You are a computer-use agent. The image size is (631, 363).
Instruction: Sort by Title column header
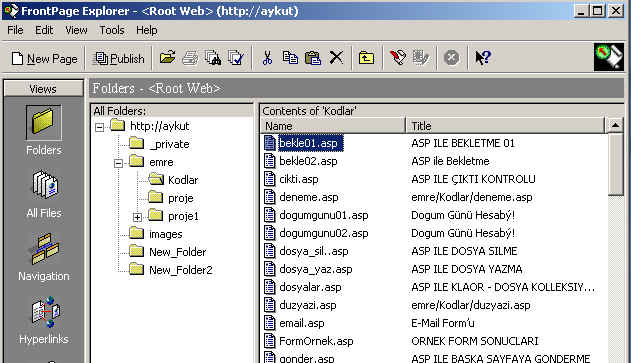tap(505, 126)
